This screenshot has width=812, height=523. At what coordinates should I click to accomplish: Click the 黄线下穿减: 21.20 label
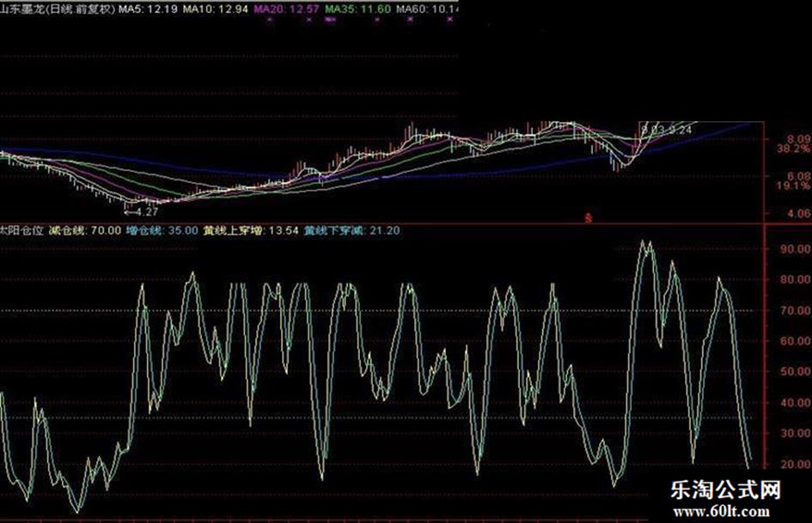[x=351, y=230]
